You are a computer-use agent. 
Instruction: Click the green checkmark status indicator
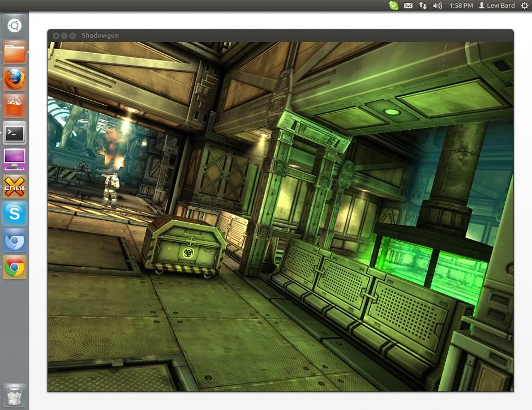tap(393, 5)
